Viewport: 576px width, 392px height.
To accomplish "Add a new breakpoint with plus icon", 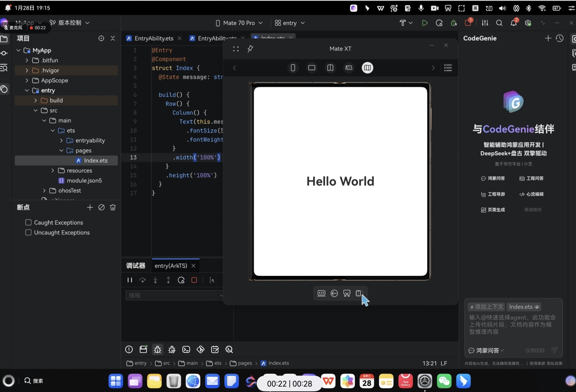I will tap(90, 207).
